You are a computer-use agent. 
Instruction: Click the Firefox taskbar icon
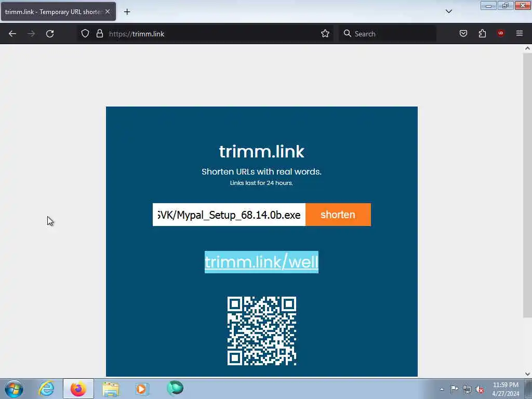pyautogui.click(x=78, y=389)
